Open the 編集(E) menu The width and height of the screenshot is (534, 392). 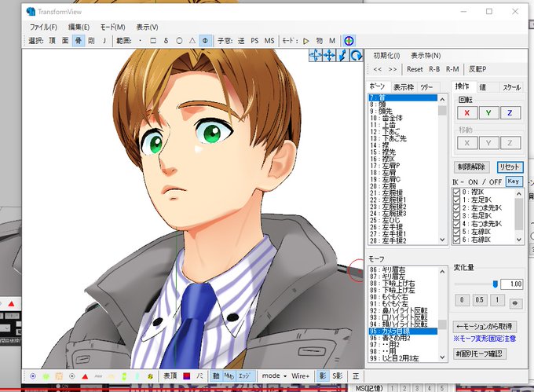79,27
